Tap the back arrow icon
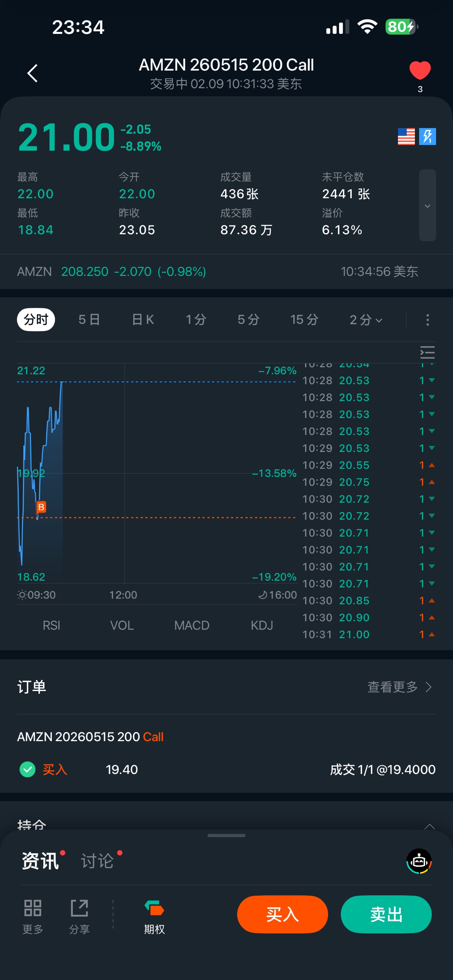The image size is (453, 980). pyautogui.click(x=33, y=73)
